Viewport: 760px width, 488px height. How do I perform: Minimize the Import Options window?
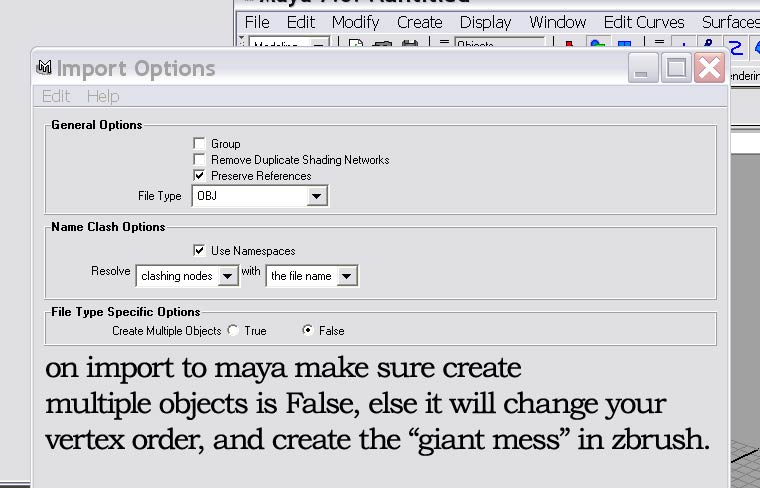pyautogui.click(x=642, y=68)
